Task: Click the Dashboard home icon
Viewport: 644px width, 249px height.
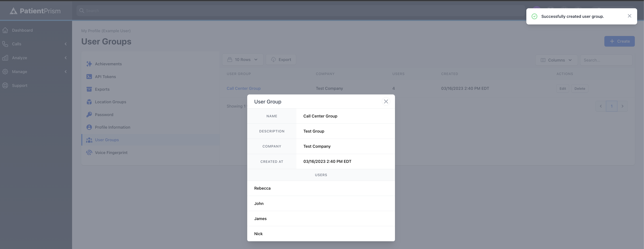Action: tap(5, 30)
